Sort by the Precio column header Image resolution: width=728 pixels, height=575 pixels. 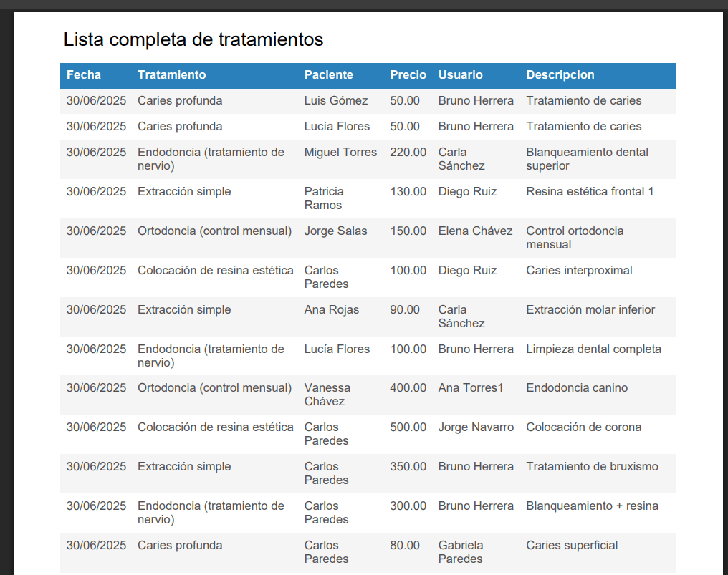click(407, 75)
